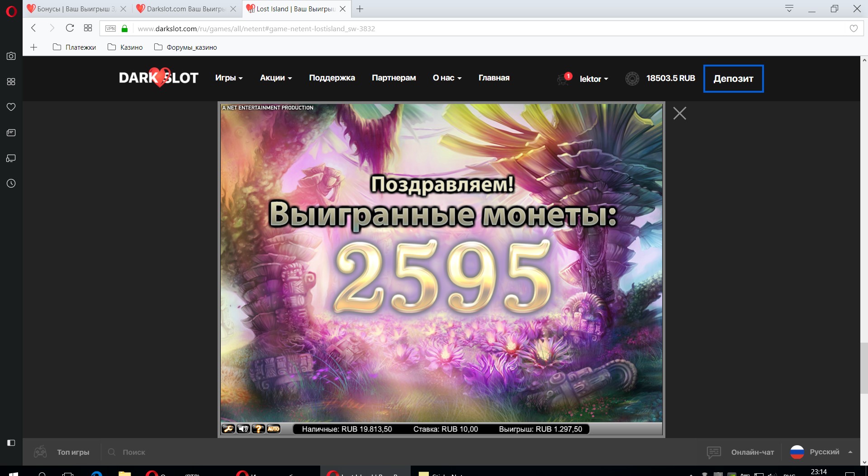The height and width of the screenshot is (476, 868).
Task: Toggle the AUTO play button
Action: (x=274, y=429)
